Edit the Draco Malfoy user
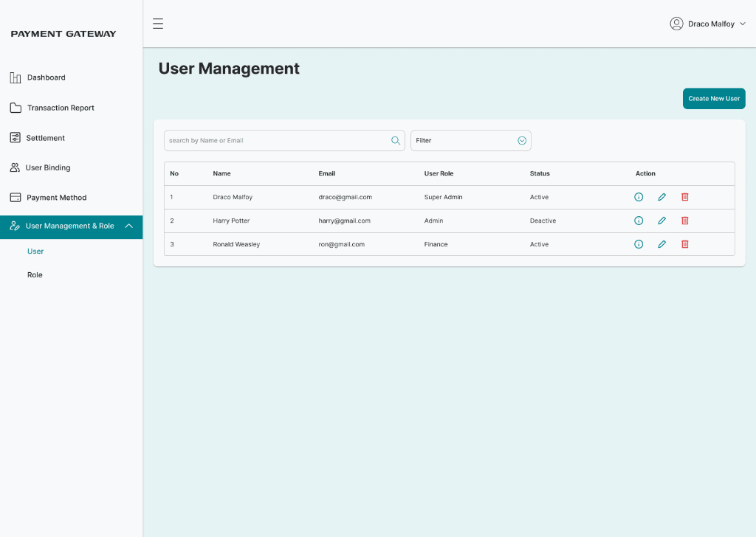756x537 pixels. coord(661,197)
